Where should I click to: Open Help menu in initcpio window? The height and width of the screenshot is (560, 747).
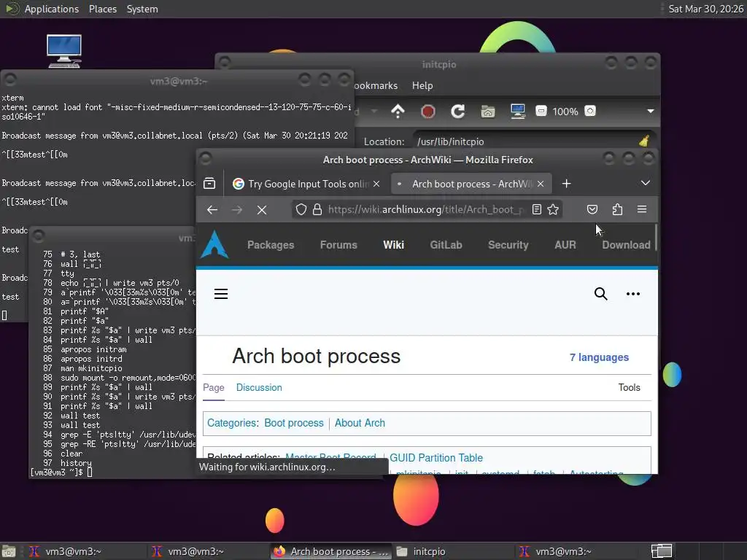(422, 86)
